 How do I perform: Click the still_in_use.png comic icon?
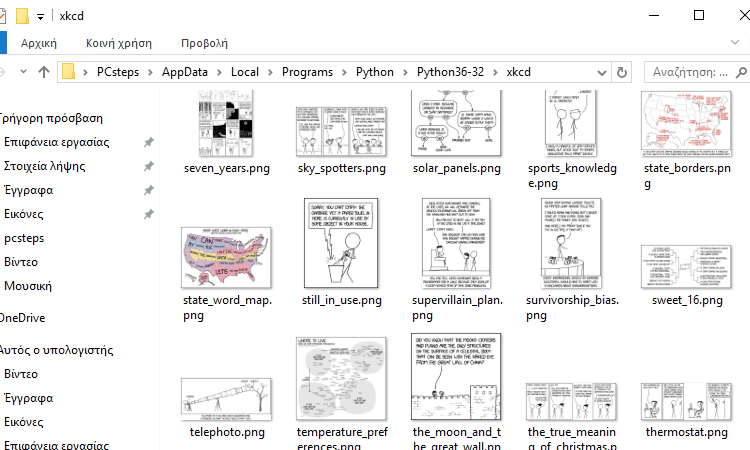341,243
